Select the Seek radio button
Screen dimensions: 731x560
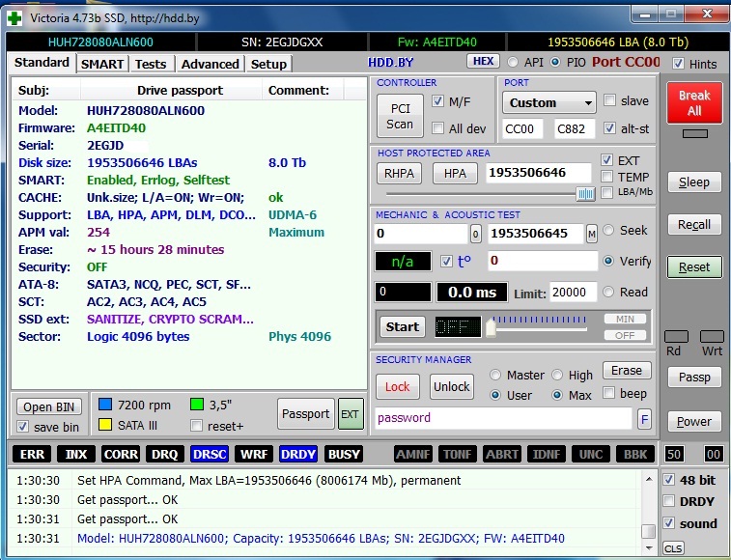click(608, 230)
